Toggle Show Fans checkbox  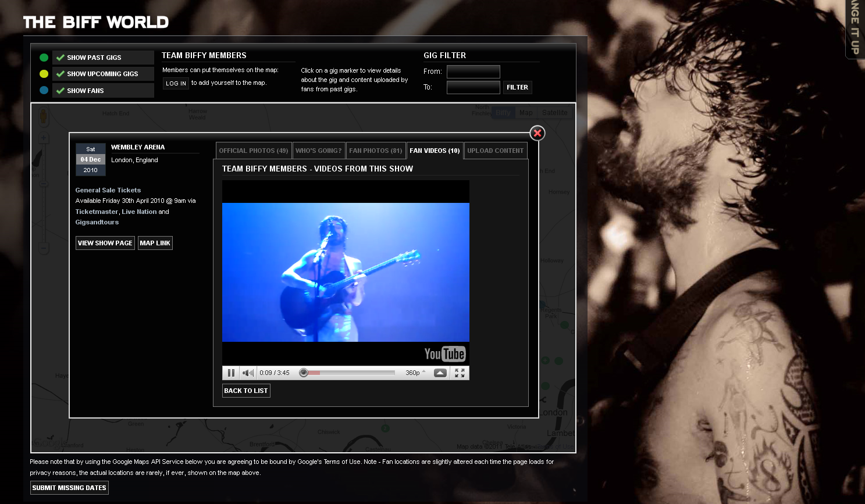tap(60, 91)
